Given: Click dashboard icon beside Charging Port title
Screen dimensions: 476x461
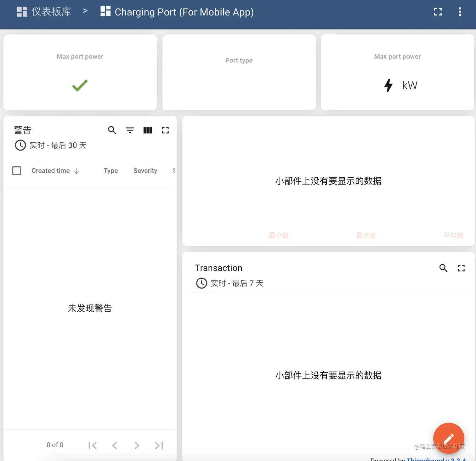Looking at the screenshot, I should 105,11.
